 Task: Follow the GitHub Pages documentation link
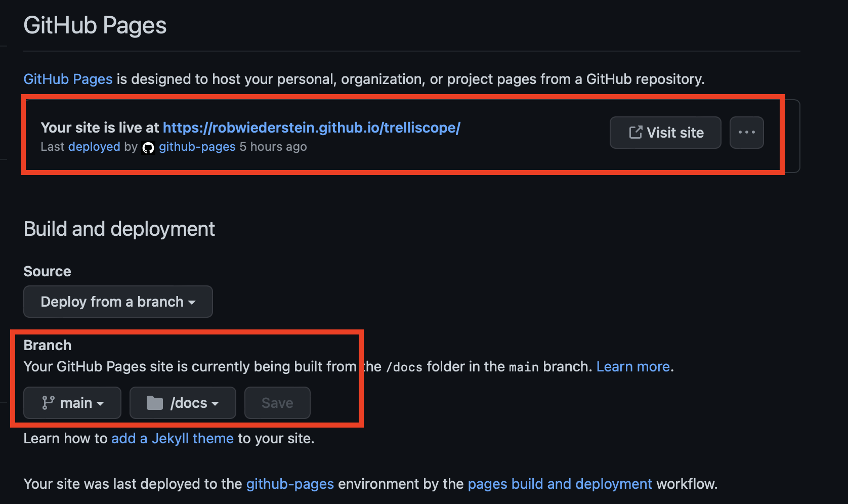68,79
